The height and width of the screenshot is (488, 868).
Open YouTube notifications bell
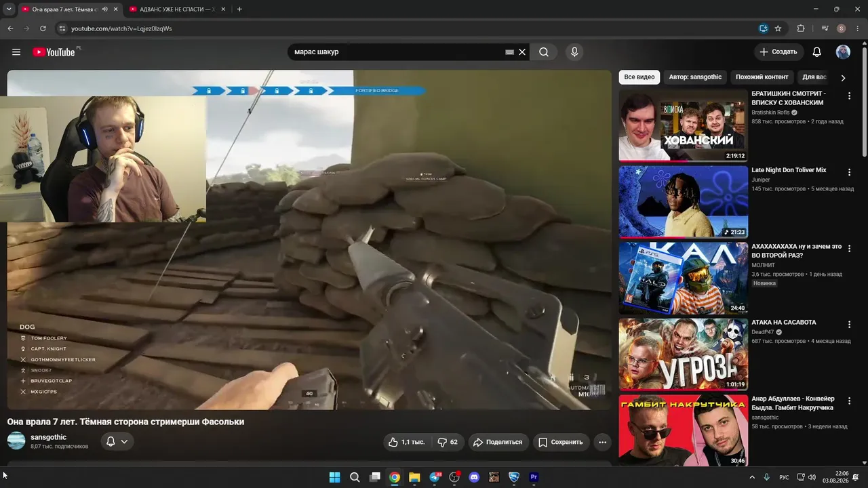point(816,52)
